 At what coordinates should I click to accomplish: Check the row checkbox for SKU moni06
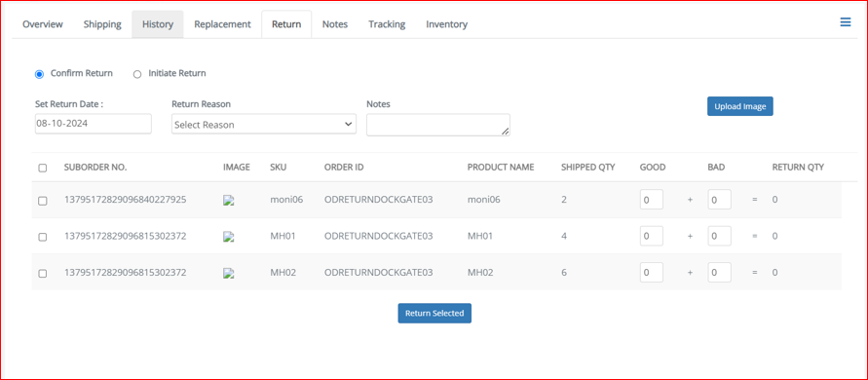[43, 201]
